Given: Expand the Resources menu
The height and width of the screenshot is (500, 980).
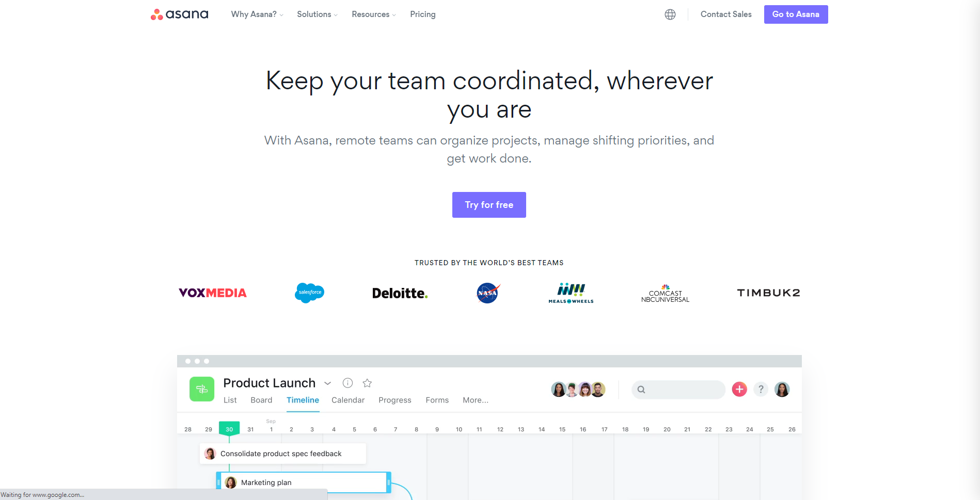Looking at the screenshot, I should [374, 14].
